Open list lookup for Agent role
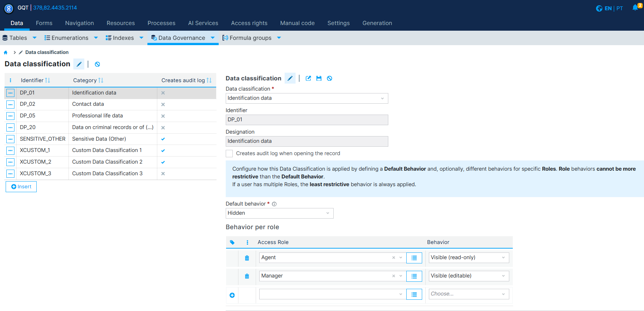Image resolution: width=644 pixels, height=311 pixels. click(414, 258)
